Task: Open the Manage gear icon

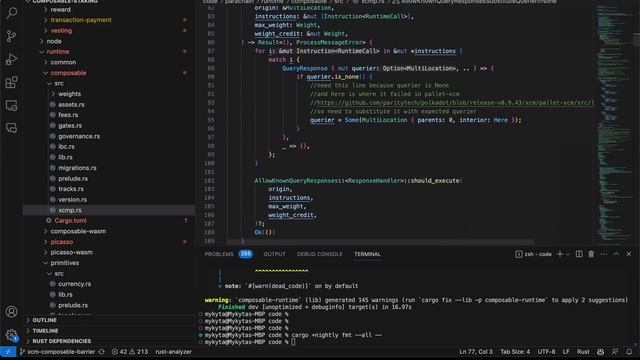Action: click(x=11, y=335)
